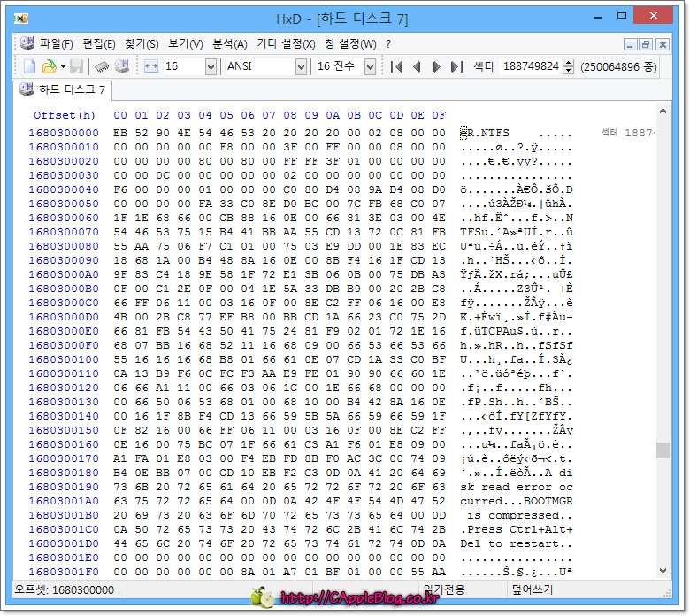Viewport: 690px width, 616px height.
Task: Click the column width arrows icon
Action: [x=151, y=66]
